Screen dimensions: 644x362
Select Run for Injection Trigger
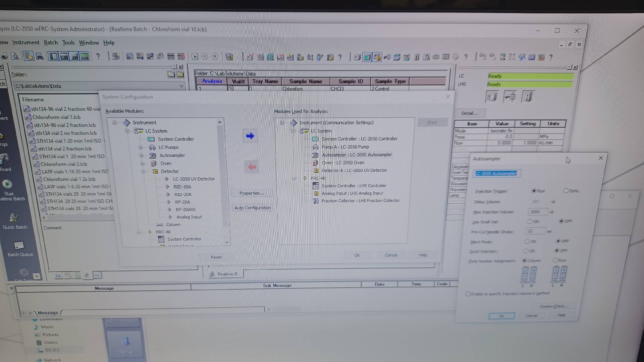[x=534, y=191]
